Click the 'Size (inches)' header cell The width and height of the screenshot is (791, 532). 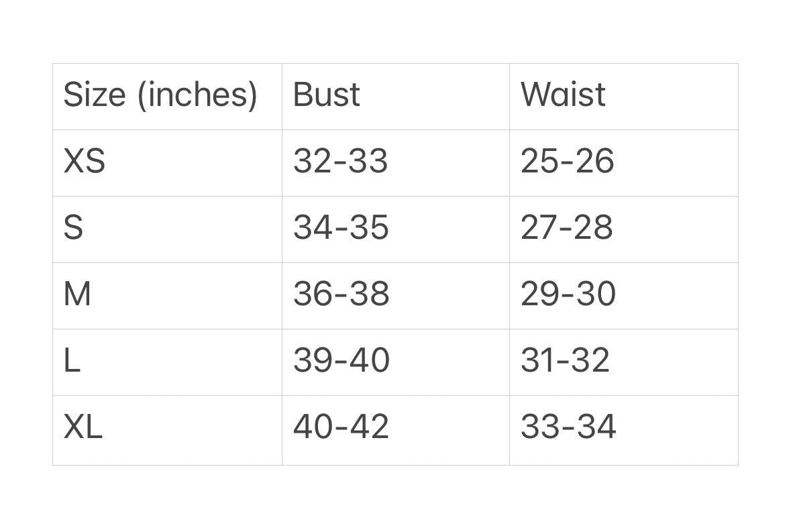160,95
